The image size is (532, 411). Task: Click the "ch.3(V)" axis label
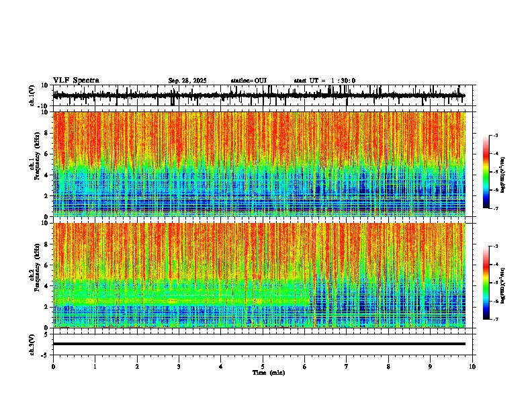click(x=32, y=345)
